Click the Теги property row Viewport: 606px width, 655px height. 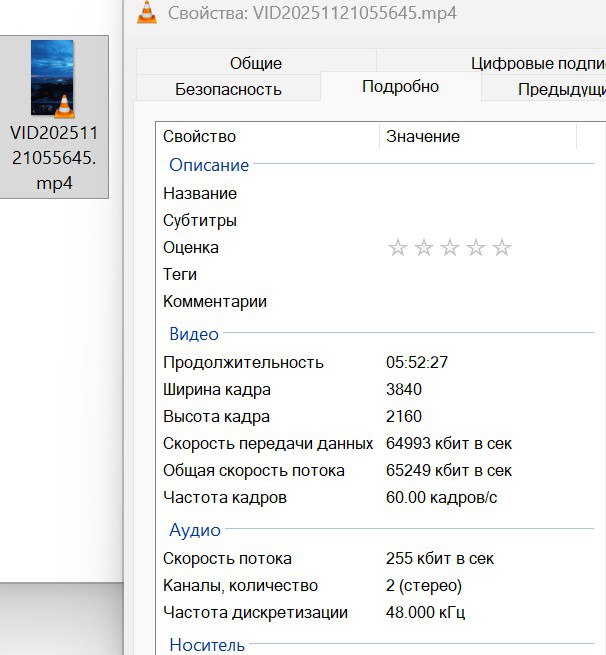click(180, 275)
